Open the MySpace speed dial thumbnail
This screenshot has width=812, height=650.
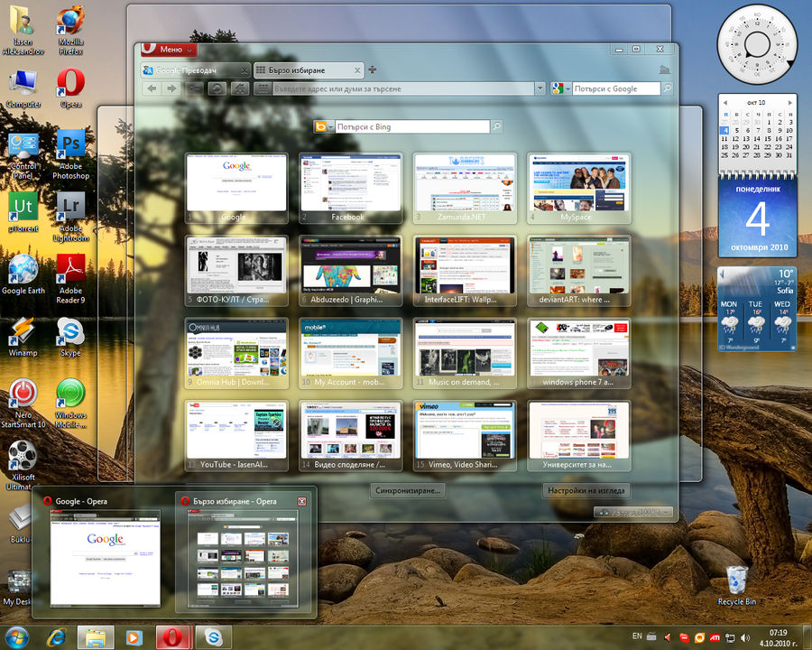[578, 188]
